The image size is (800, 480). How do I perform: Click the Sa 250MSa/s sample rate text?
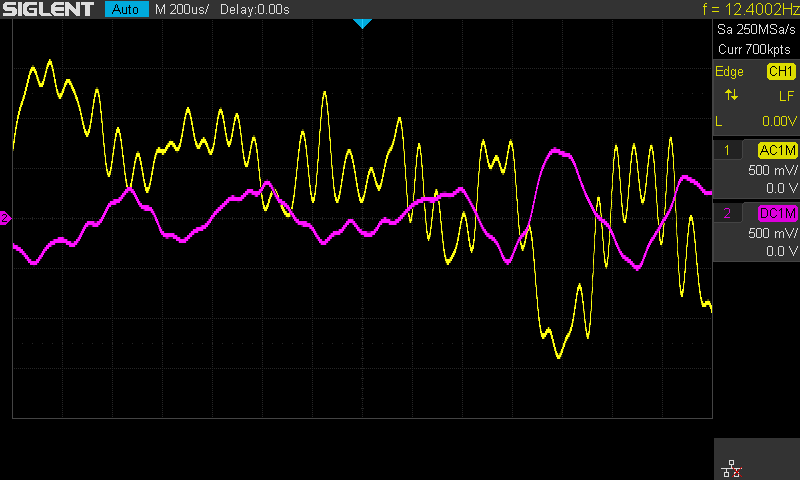click(x=756, y=30)
